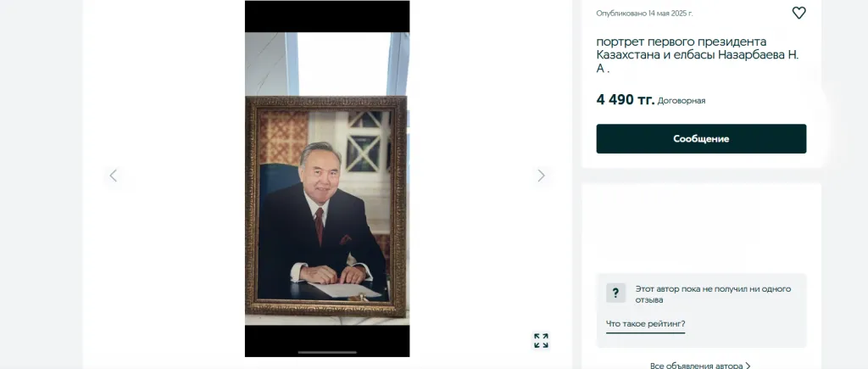This screenshot has width=868, height=369.
Task: Add listing to favorites with heart icon
Action: 798,13
